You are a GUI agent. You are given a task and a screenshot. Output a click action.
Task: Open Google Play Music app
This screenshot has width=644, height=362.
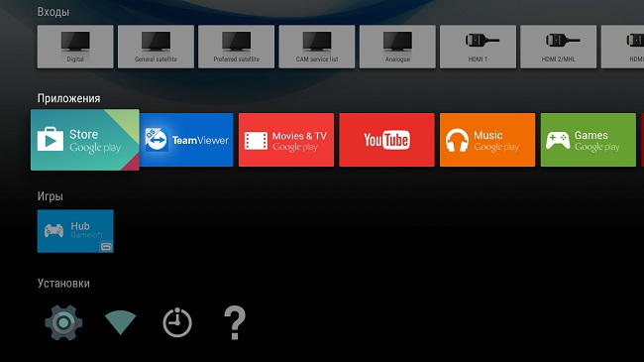click(487, 140)
